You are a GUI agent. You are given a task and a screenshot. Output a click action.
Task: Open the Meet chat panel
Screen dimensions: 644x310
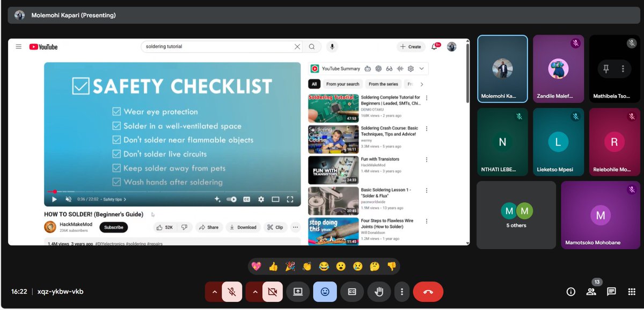(611, 292)
